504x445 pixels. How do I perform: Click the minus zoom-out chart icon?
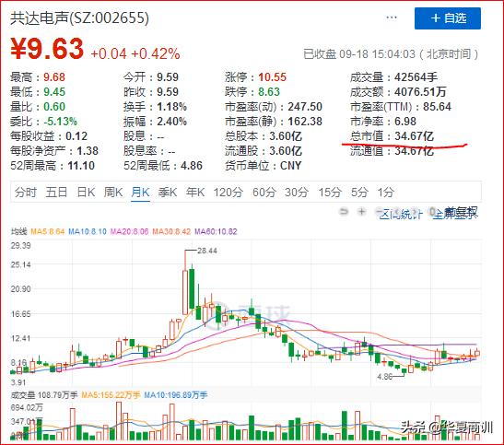379,212
